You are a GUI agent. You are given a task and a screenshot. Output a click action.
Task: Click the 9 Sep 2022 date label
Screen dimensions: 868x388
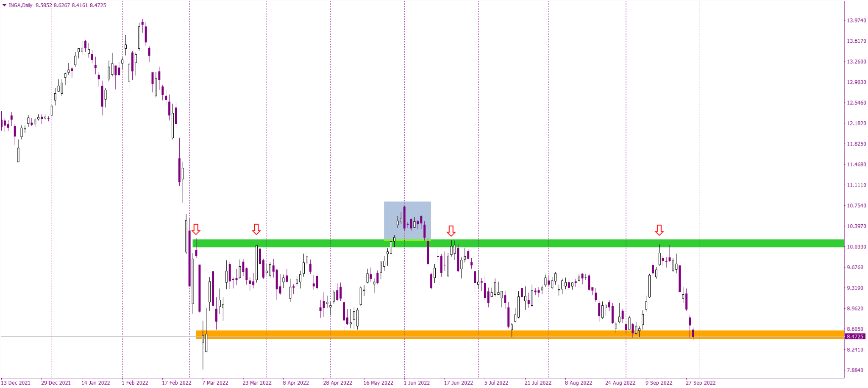click(x=659, y=383)
